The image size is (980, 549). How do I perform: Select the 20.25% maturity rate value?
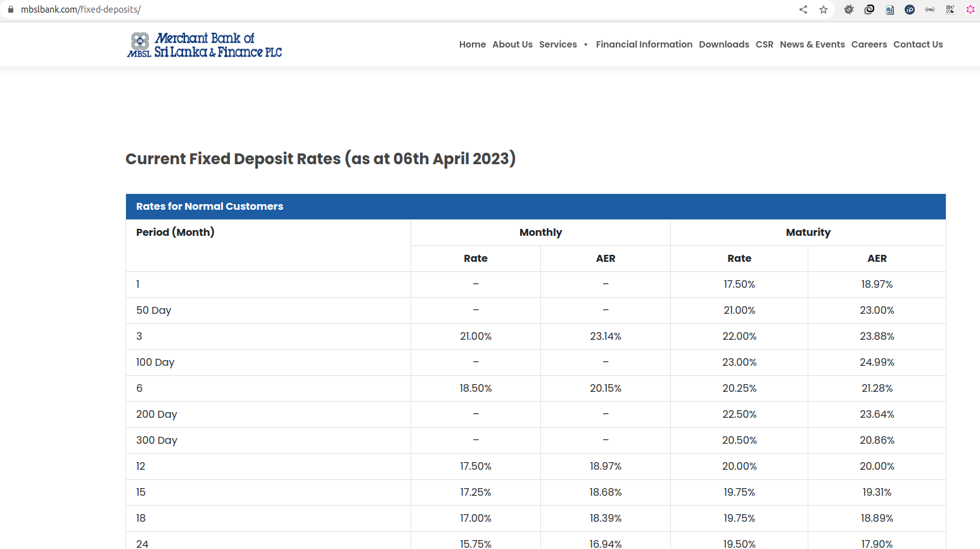click(739, 389)
